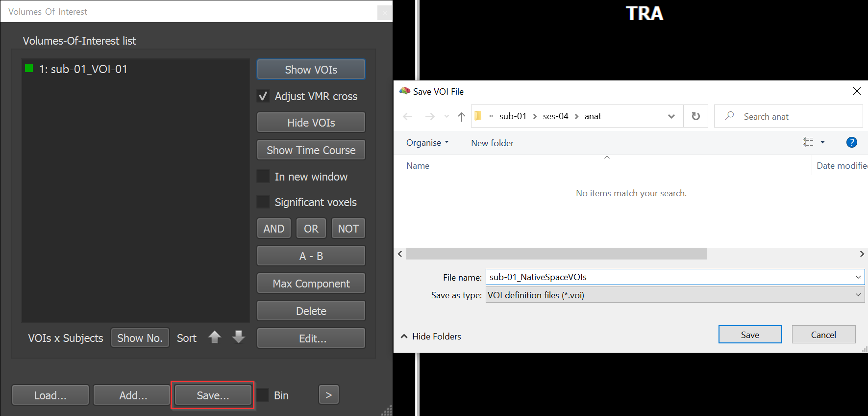868x416 pixels.
Task: Click New folder in the save dialog
Action: [x=492, y=143]
